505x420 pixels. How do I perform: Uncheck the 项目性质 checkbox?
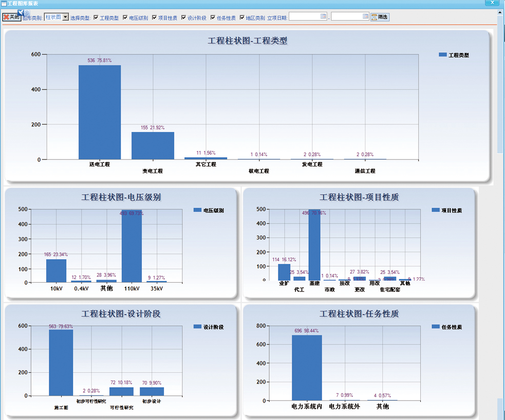pos(155,17)
